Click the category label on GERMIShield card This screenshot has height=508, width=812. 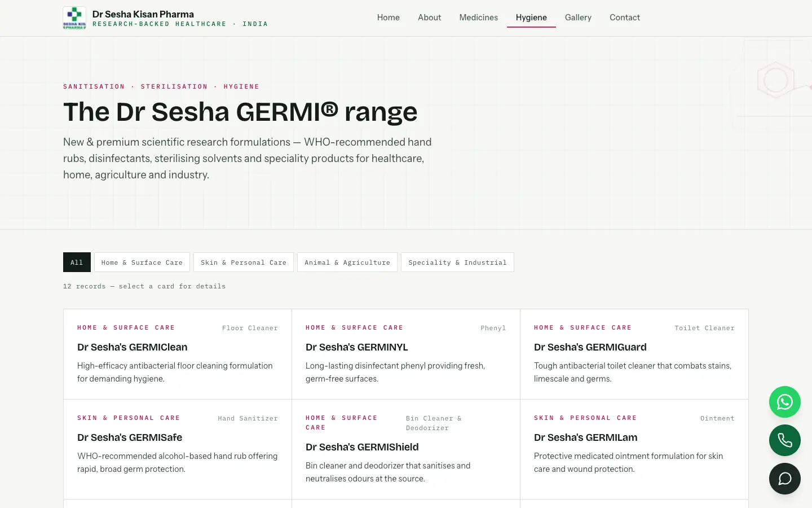(341, 423)
